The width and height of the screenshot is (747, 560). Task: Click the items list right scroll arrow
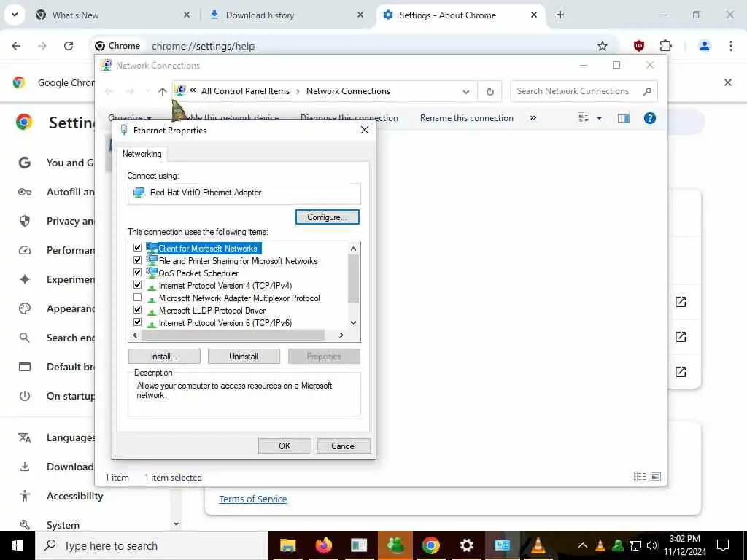[x=341, y=335]
